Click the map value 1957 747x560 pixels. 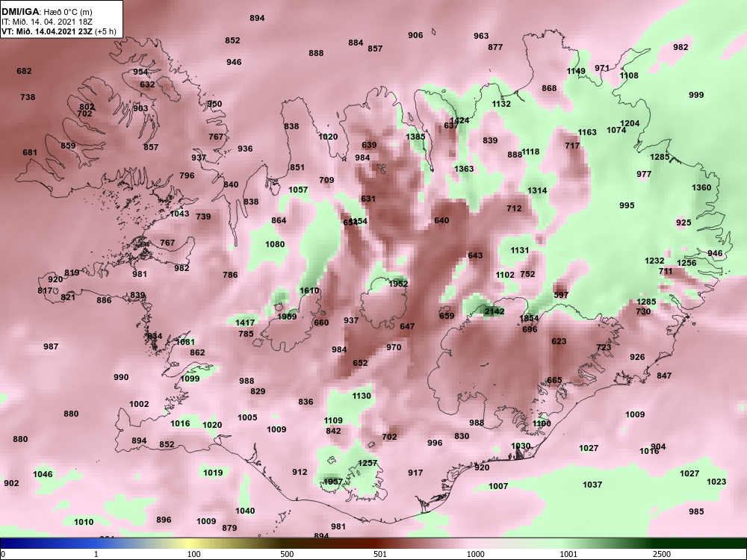pyautogui.click(x=333, y=482)
